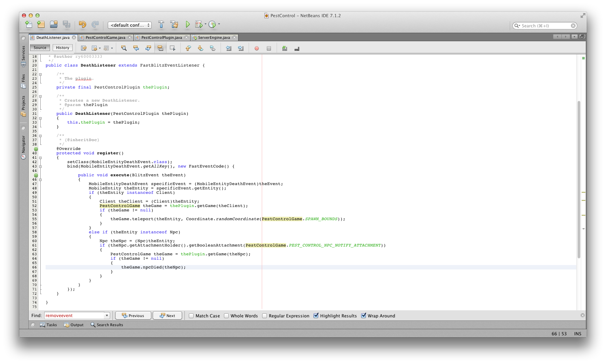Viewport: 606px width, 364px height.
Task: Toggle History view button
Action: [62, 48]
